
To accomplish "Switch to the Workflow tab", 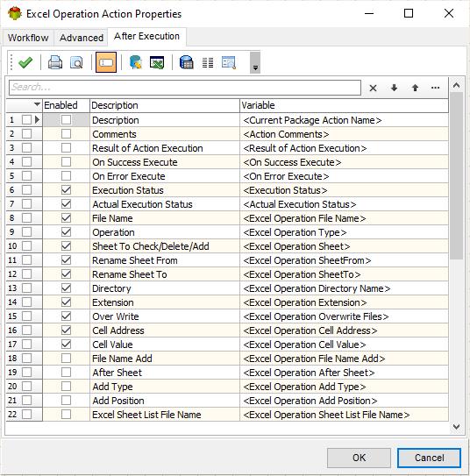I will [28, 38].
